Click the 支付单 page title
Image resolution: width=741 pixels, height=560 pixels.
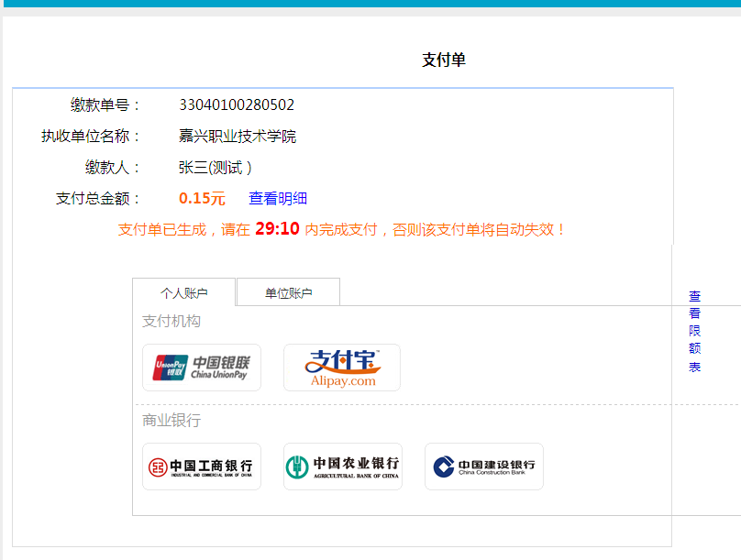[x=444, y=60]
